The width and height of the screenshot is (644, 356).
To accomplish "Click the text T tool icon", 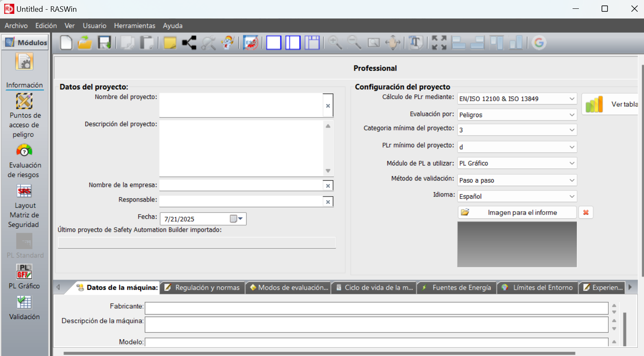I will pos(416,43).
